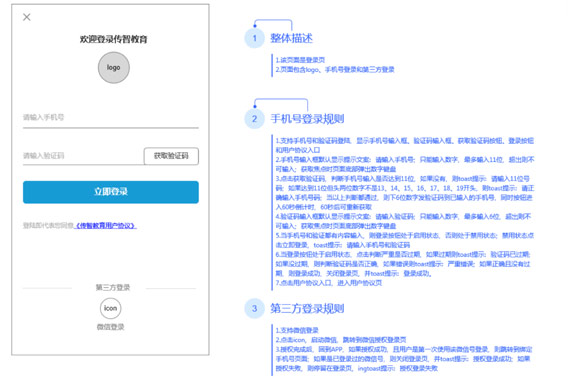This screenshot has height=380, width=568.
Task: Click the 获取验证码 button
Action: pos(171,156)
